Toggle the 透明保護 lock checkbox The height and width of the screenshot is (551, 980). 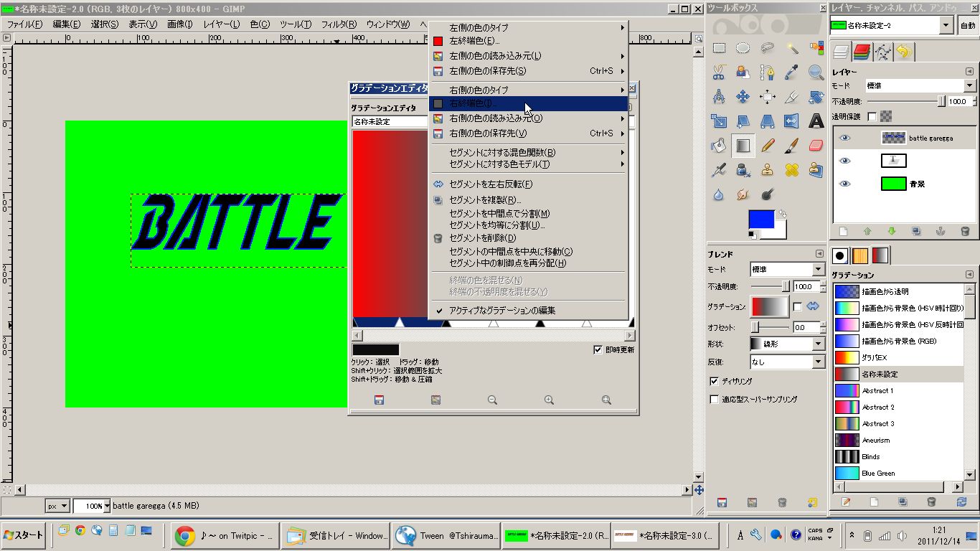tap(872, 116)
